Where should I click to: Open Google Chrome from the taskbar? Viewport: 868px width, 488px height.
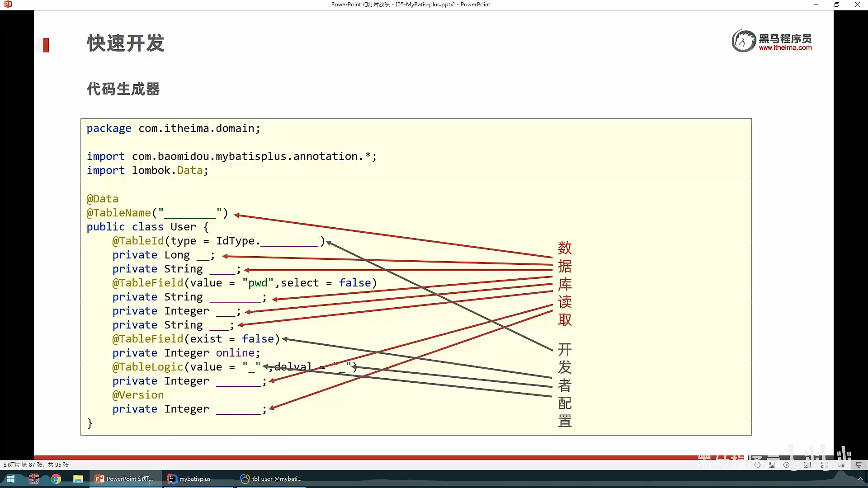pos(56,479)
